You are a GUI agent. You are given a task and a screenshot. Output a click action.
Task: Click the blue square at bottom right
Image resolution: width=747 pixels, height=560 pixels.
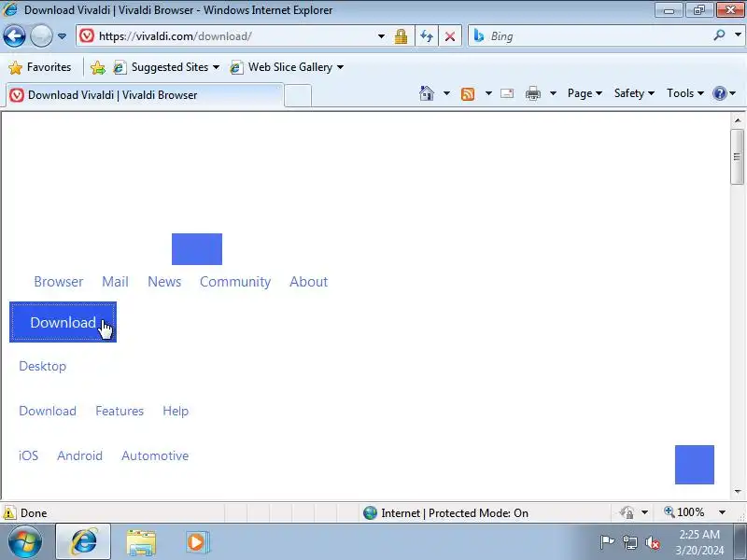point(695,465)
